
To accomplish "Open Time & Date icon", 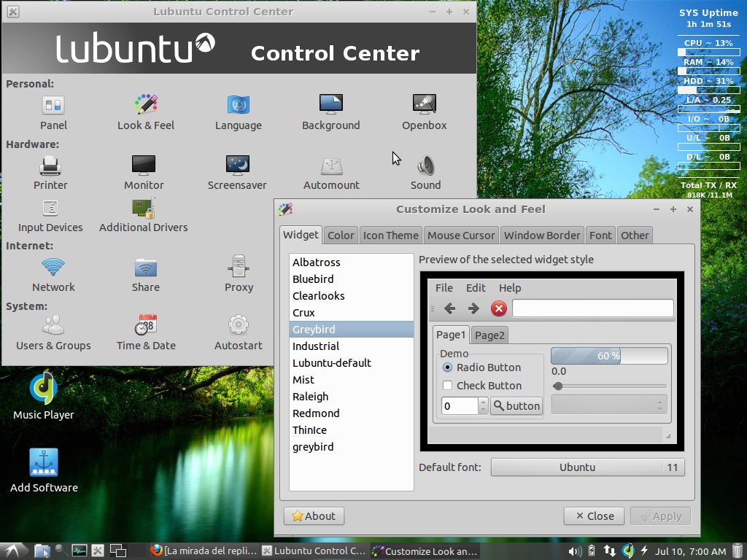I will pos(146,324).
